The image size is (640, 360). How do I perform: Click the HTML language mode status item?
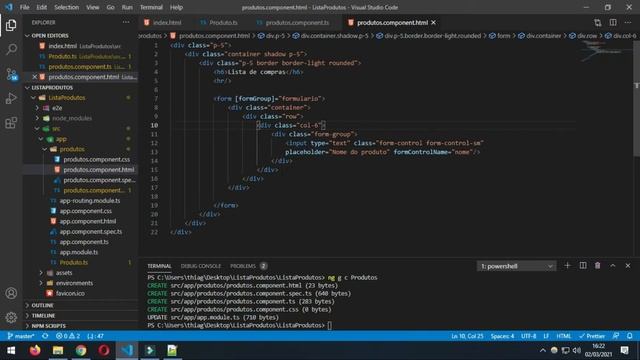click(x=564, y=336)
